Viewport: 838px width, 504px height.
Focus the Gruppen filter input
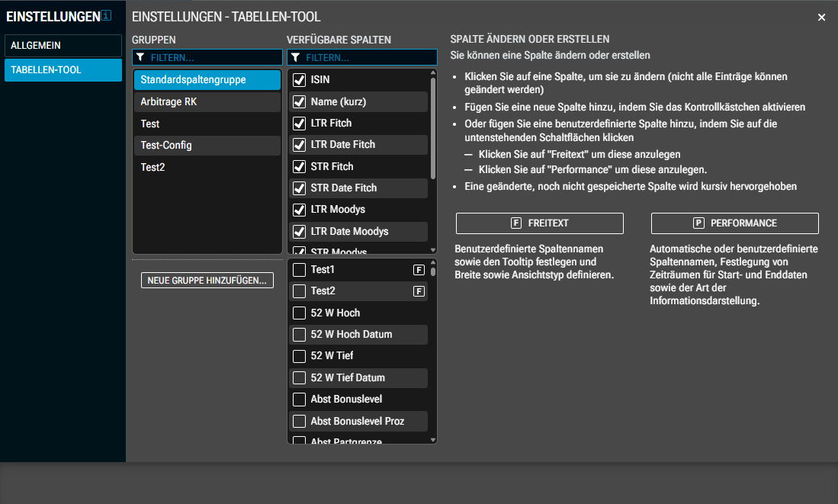207,57
